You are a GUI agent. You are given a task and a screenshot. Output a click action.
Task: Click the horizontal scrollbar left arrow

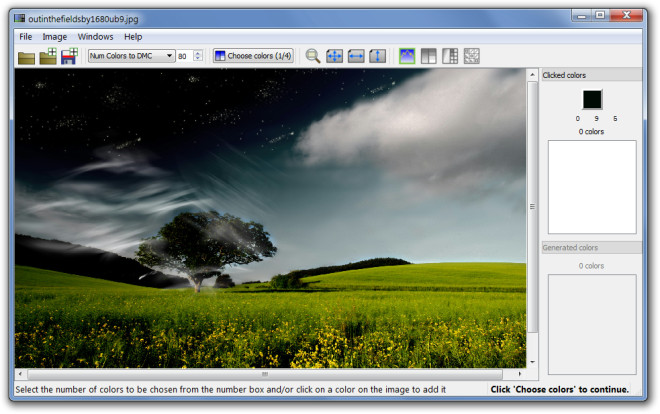point(20,374)
